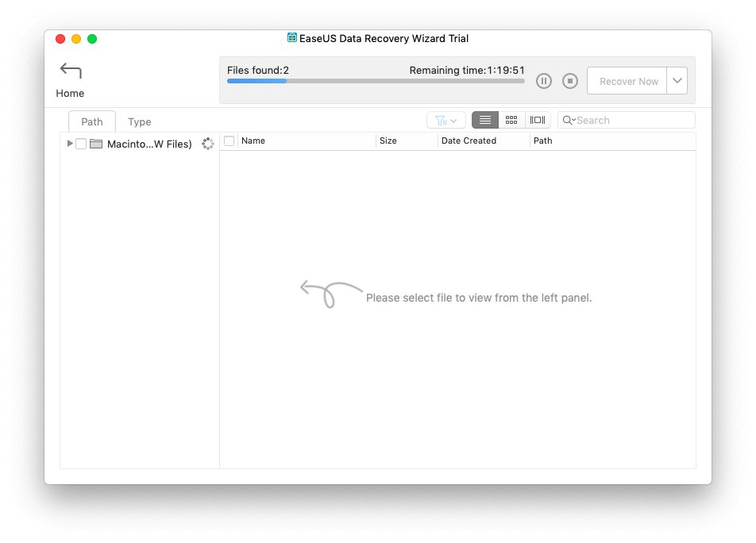Check the Macinto...W Files) checkbox
The image size is (756, 543).
coord(81,144)
